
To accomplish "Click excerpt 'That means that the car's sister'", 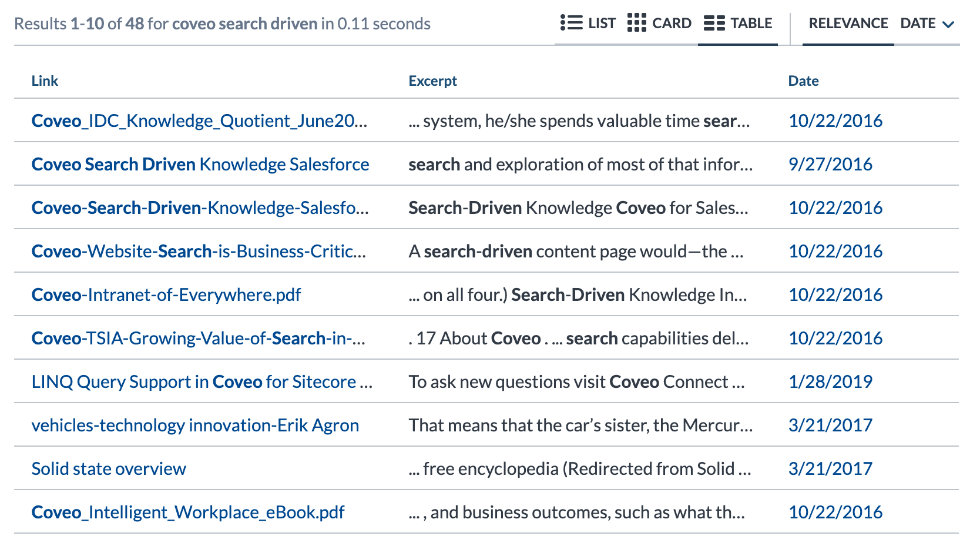I will pos(580,425).
